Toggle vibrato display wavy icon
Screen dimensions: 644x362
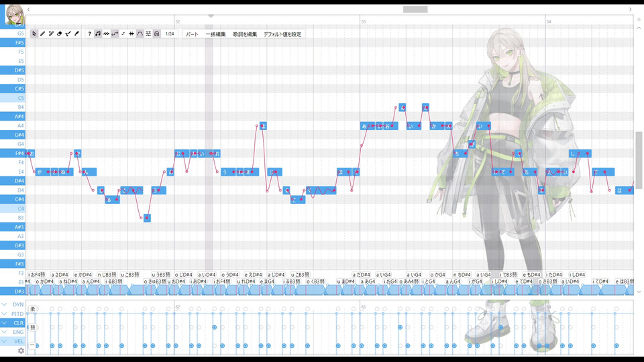[107, 34]
